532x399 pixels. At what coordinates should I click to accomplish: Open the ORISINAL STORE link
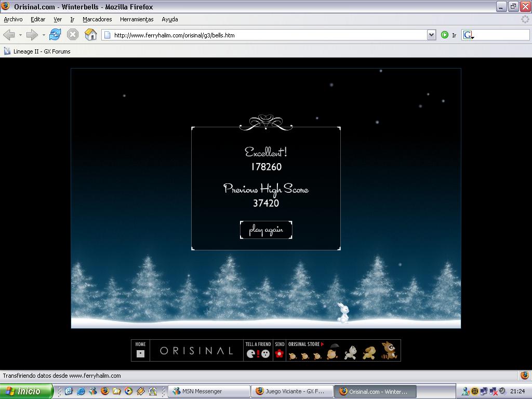pos(305,344)
